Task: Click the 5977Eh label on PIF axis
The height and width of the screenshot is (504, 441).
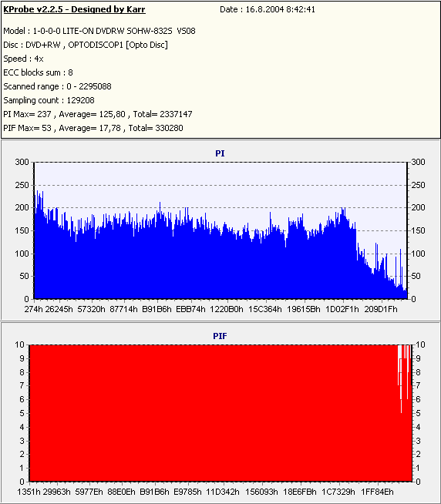Action: (89, 492)
